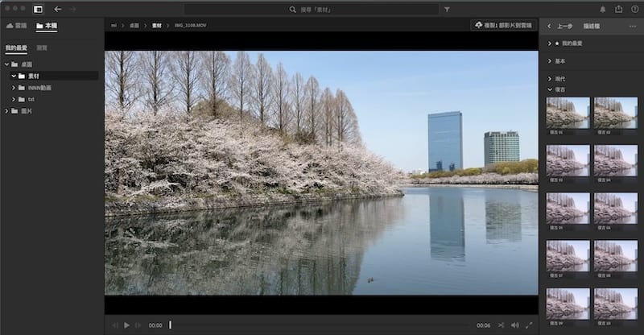Expand the INNN動圖 folder chevron

point(14,88)
